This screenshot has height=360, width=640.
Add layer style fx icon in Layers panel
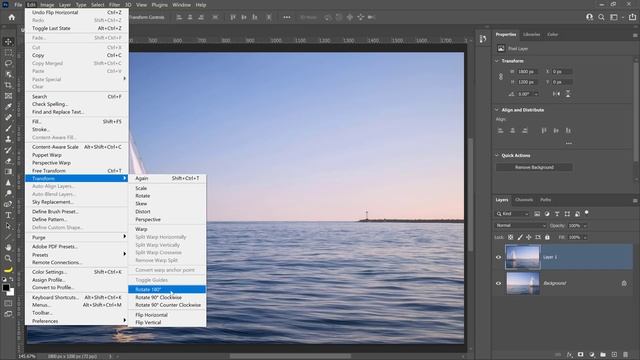tap(570, 355)
